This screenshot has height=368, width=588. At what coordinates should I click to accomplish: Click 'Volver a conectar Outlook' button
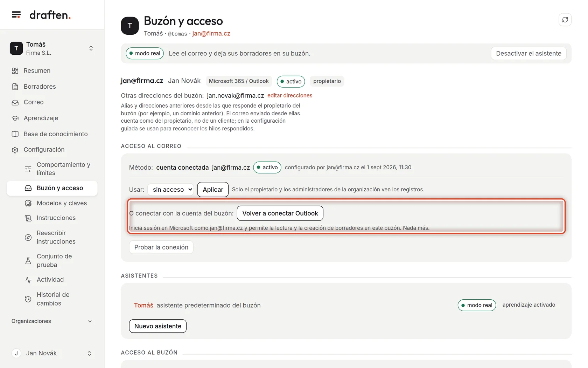click(280, 213)
